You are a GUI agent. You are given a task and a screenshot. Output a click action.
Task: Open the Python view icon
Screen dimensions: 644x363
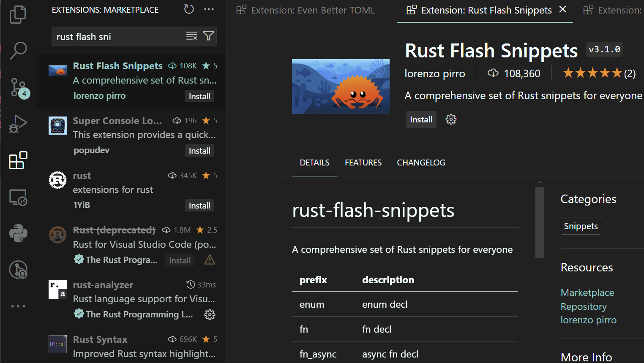(x=18, y=233)
